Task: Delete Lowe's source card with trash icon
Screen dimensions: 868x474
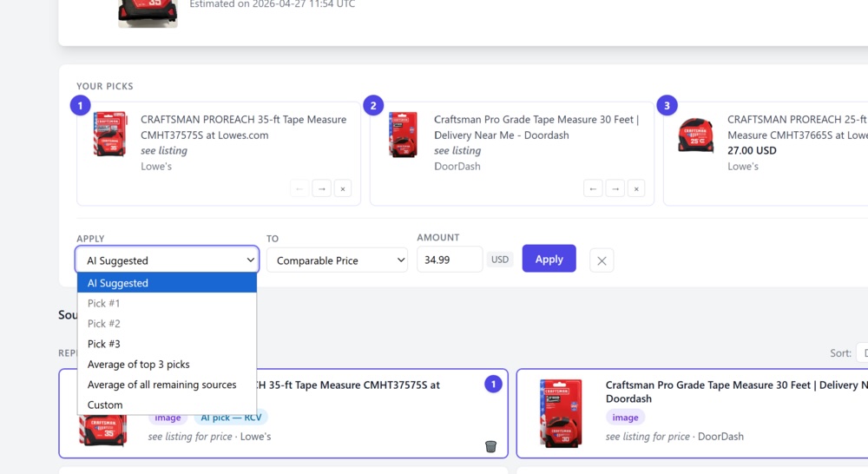Action: click(490, 446)
